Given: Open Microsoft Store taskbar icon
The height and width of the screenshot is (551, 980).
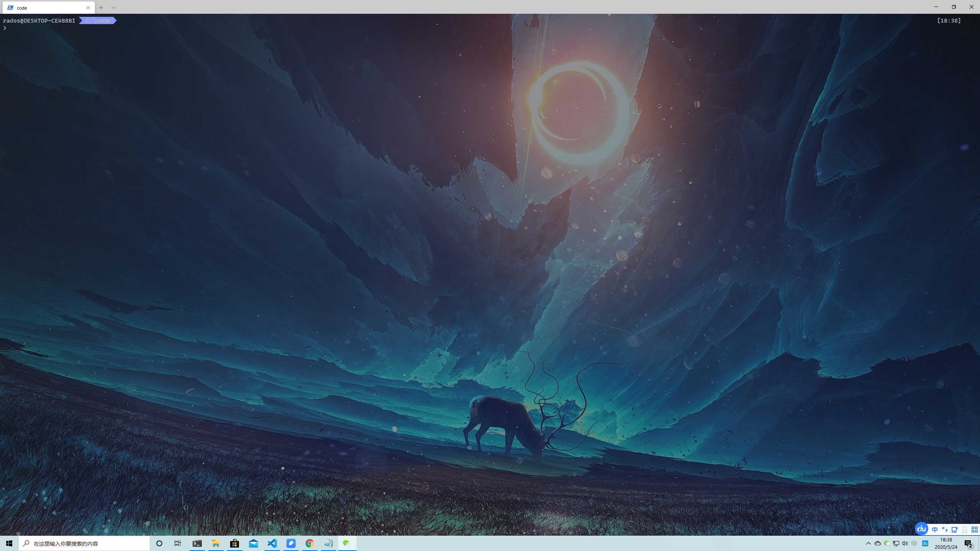Looking at the screenshot, I should (235, 543).
